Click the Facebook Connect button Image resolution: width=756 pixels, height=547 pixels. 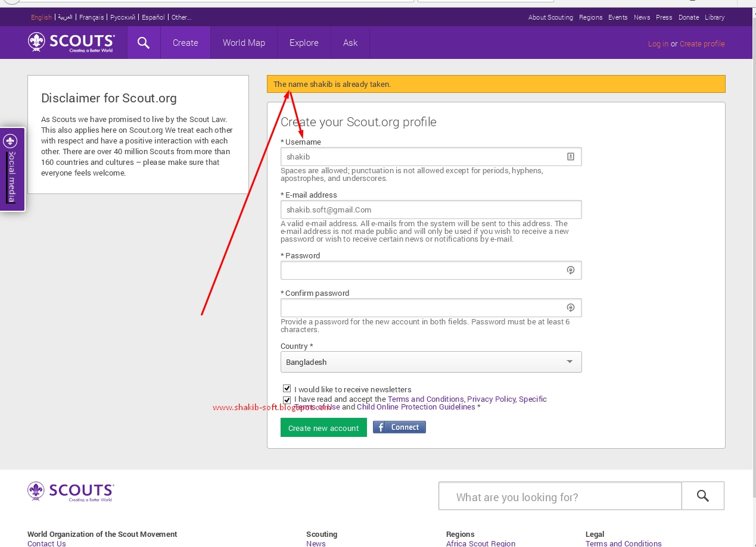(399, 427)
